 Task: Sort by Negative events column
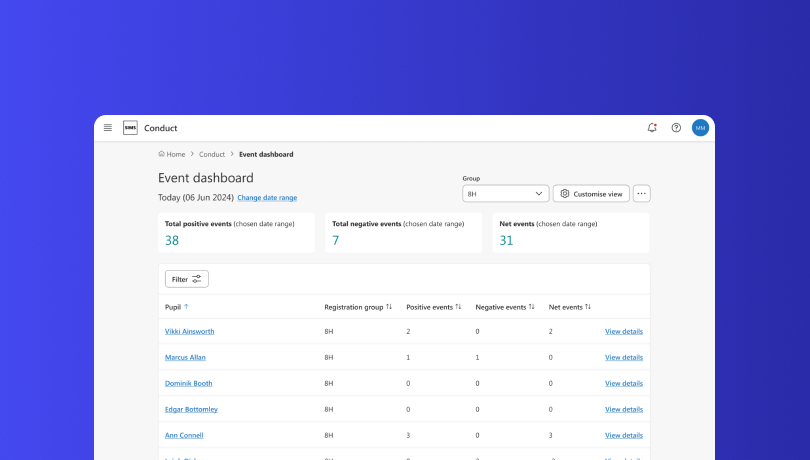click(x=531, y=307)
